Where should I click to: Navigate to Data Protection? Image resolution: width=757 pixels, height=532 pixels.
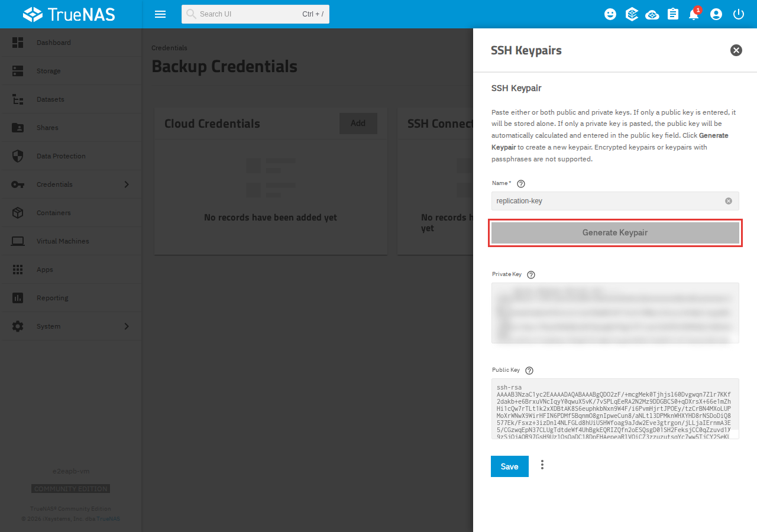[71, 156]
